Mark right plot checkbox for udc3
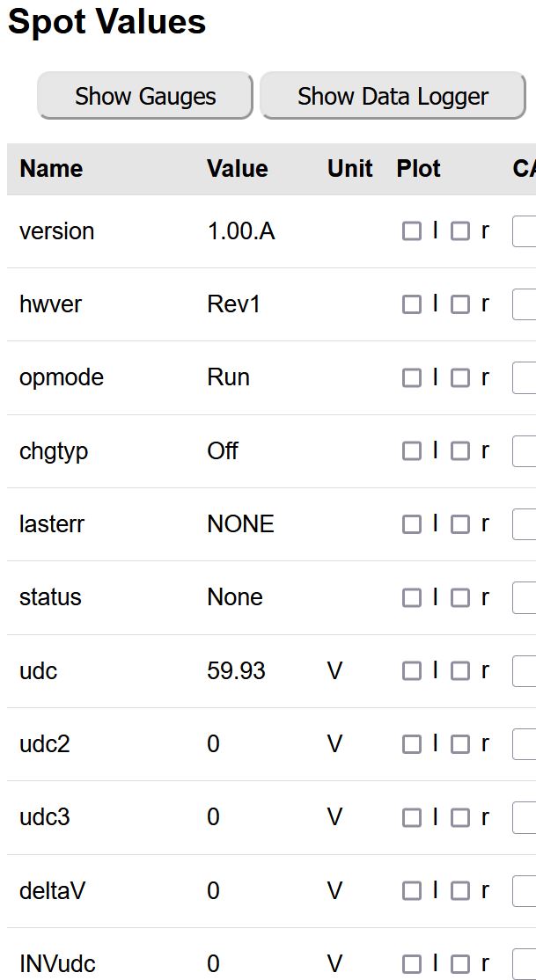 (x=460, y=818)
